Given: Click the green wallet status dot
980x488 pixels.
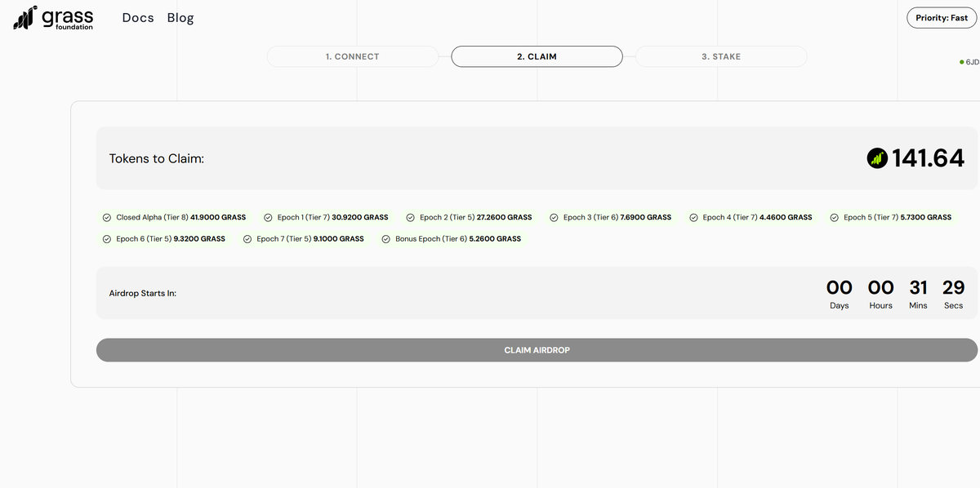Looking at the screenshot, I should [962, 62].
